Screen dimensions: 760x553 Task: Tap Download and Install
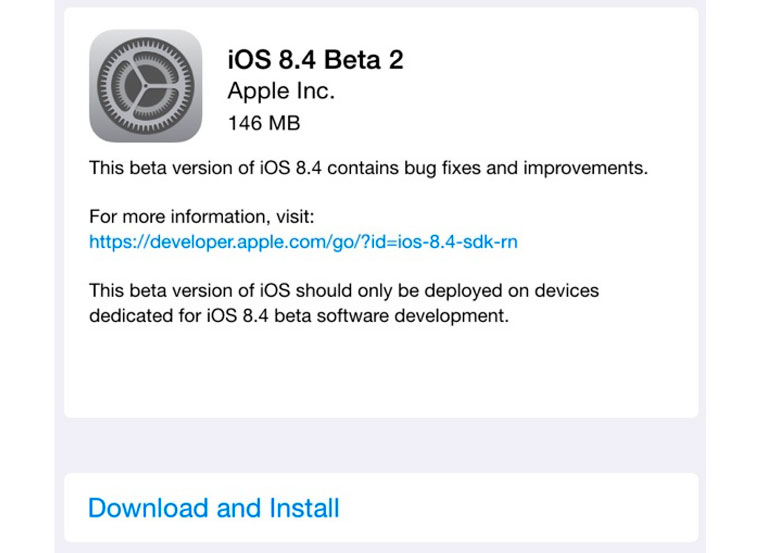click(214, 508)
